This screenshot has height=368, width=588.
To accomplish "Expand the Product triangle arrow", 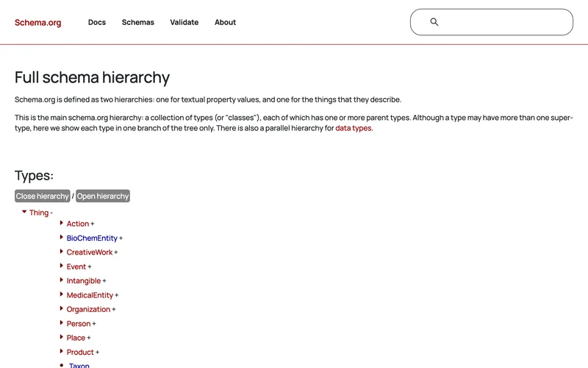I will [62, 351].
